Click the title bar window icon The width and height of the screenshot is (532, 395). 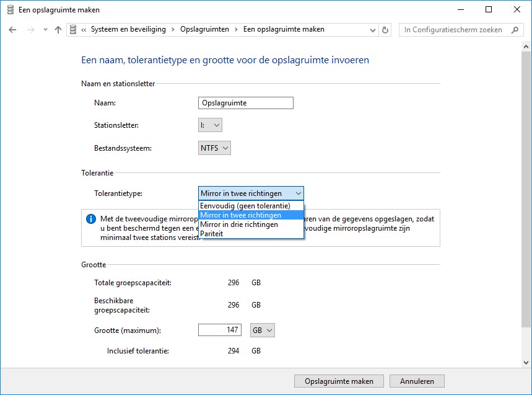(11, 10)
